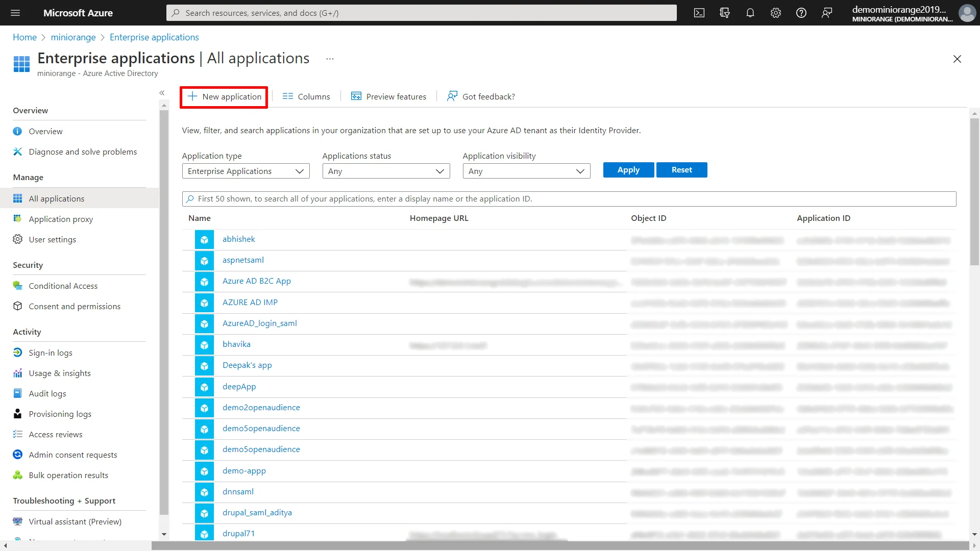Click the Apply filter button
980x551 pixels.
(x=629, y=169)
